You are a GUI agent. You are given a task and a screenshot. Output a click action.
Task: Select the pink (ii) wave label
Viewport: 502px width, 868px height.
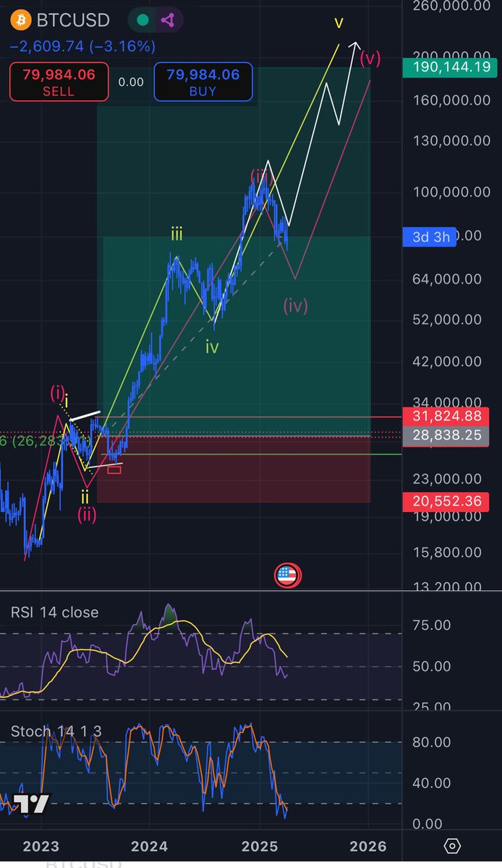(88, 515)
